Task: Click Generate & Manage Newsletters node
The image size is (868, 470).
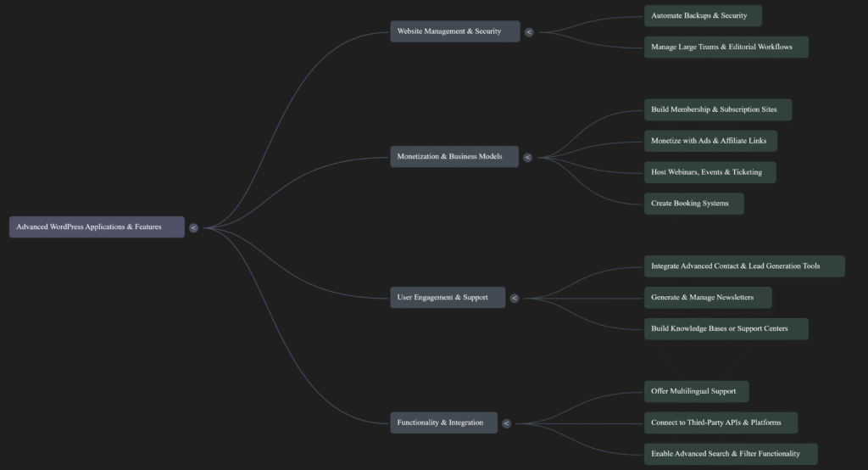Action: [x=708, y=298]
